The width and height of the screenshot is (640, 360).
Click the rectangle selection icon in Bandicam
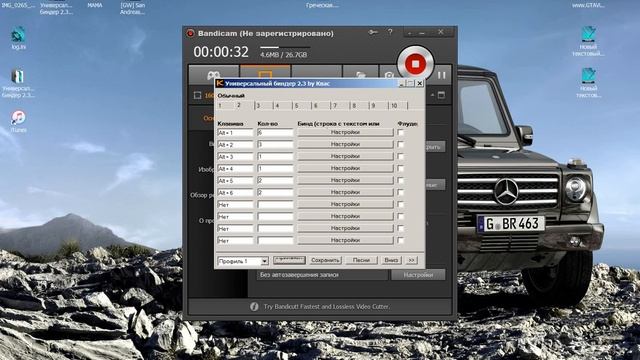(197, 96)
